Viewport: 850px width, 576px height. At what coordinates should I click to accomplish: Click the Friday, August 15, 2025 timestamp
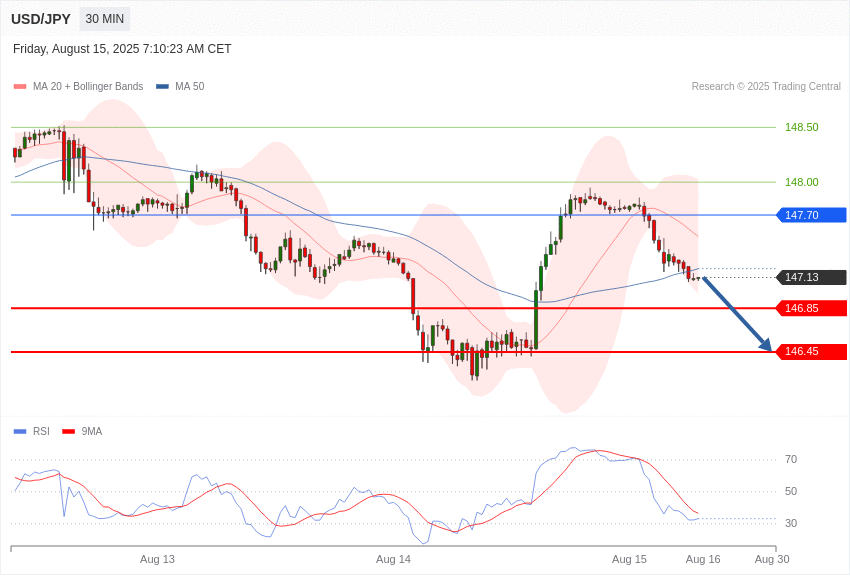click(122, 49)
